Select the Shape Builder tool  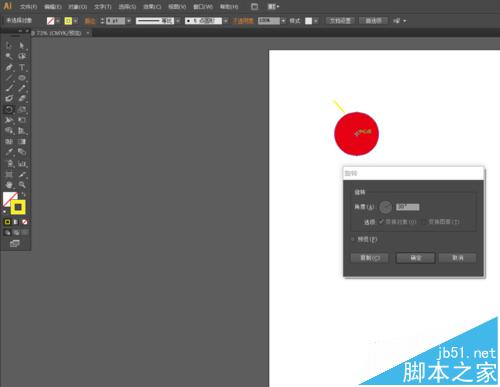point(9,131)
